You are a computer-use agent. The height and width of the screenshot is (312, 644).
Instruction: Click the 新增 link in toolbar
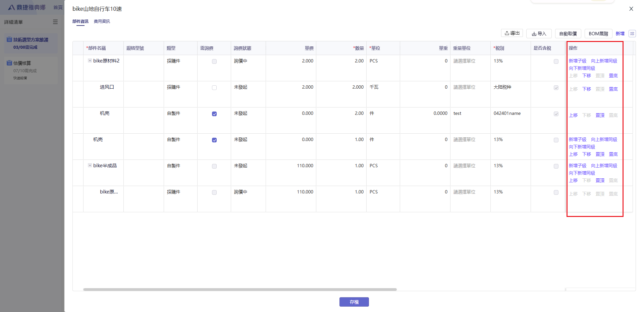coord(620,34)
